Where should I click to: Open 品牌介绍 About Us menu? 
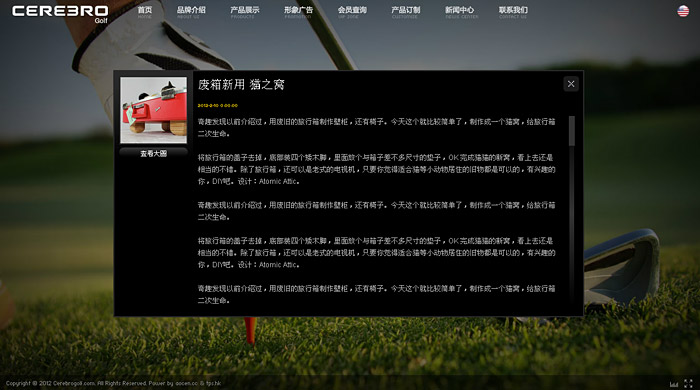pyautogui.click(x=191, y=12)
